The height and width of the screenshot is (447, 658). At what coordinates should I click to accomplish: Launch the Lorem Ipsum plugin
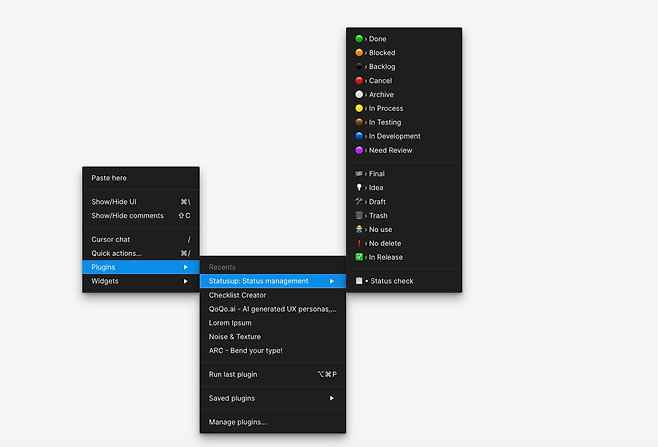point(230,323)
